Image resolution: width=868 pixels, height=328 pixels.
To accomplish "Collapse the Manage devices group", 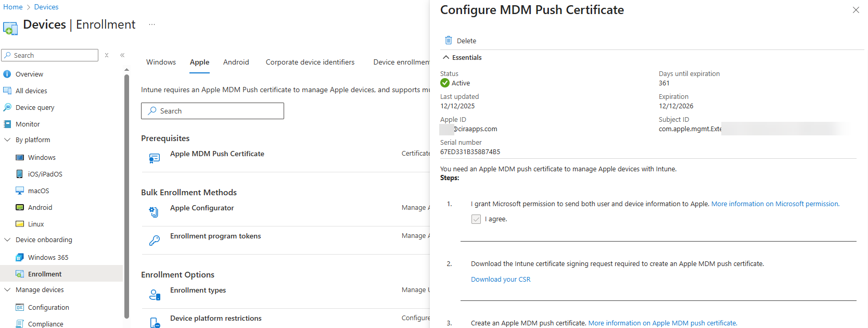I will pos(7,289).
